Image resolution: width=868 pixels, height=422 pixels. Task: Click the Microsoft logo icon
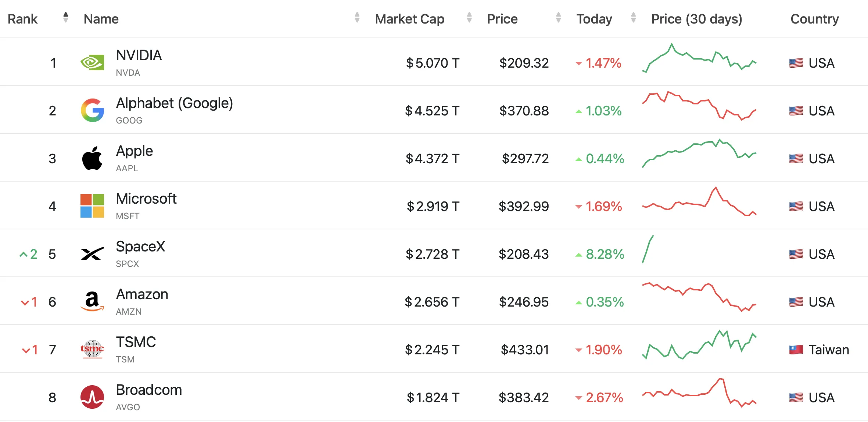tap(92, 206)
